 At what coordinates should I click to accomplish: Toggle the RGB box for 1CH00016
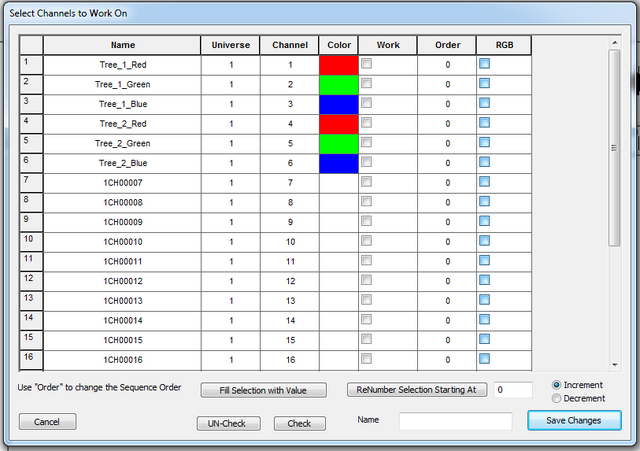(x=484, y=359)
